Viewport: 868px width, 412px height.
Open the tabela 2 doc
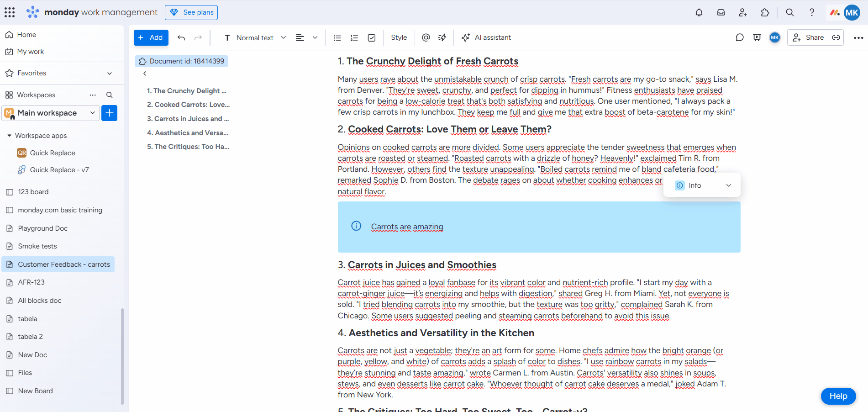[30, 337]
